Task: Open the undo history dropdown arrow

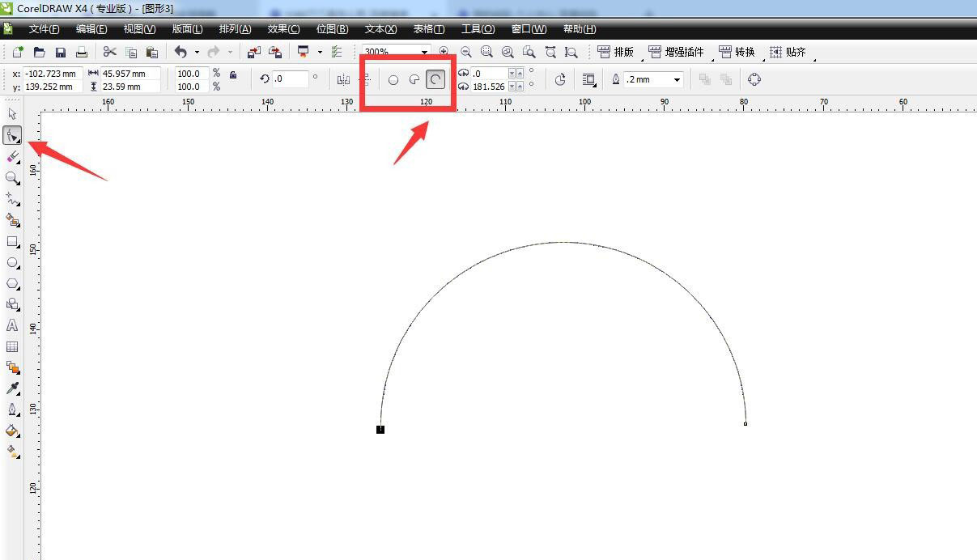Action: [197, 53]
